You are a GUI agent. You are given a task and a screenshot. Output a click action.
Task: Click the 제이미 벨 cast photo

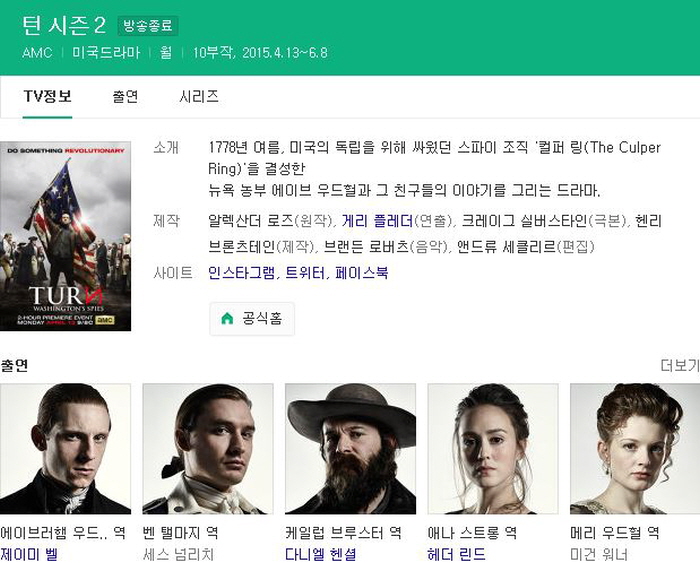pos(65,449)
